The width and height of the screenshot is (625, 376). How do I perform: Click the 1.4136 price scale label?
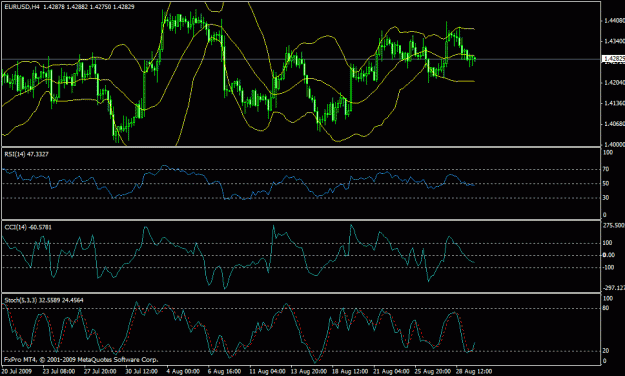[614, 103]
